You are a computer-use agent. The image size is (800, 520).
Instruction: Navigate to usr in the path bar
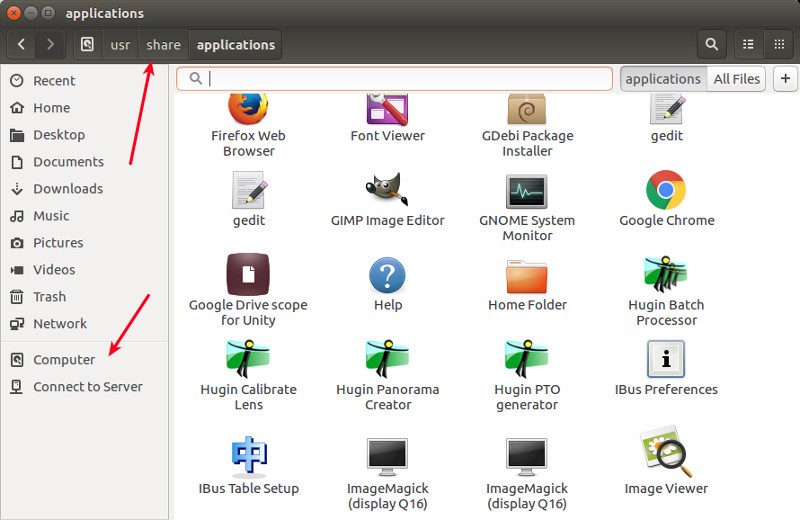(x=120, y=44)
